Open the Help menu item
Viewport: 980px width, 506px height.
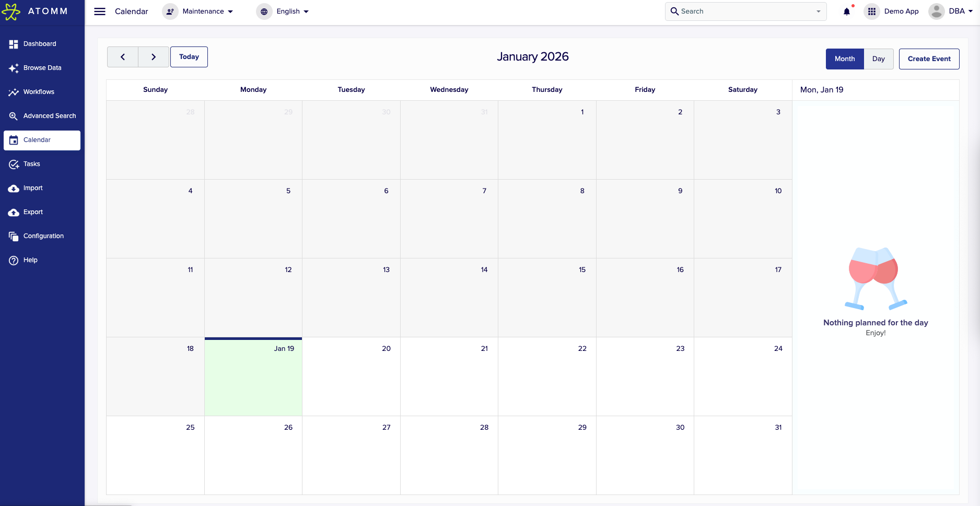point(30,260)
